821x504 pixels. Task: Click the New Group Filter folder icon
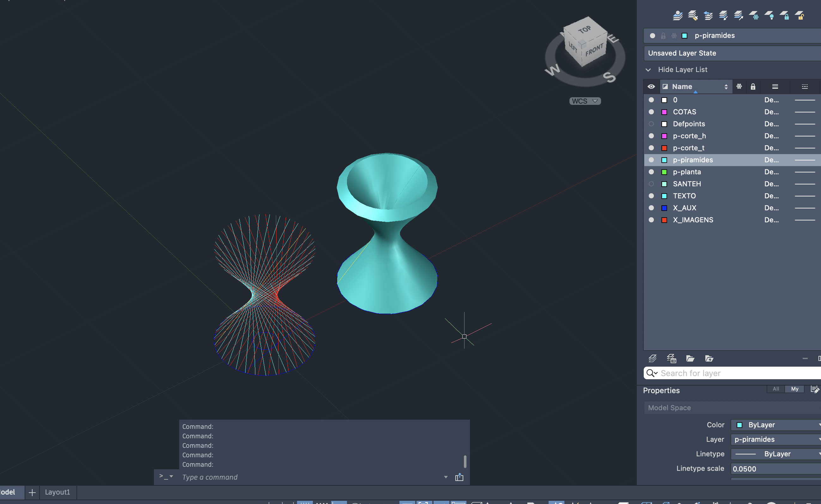click(x=690, y=359)
